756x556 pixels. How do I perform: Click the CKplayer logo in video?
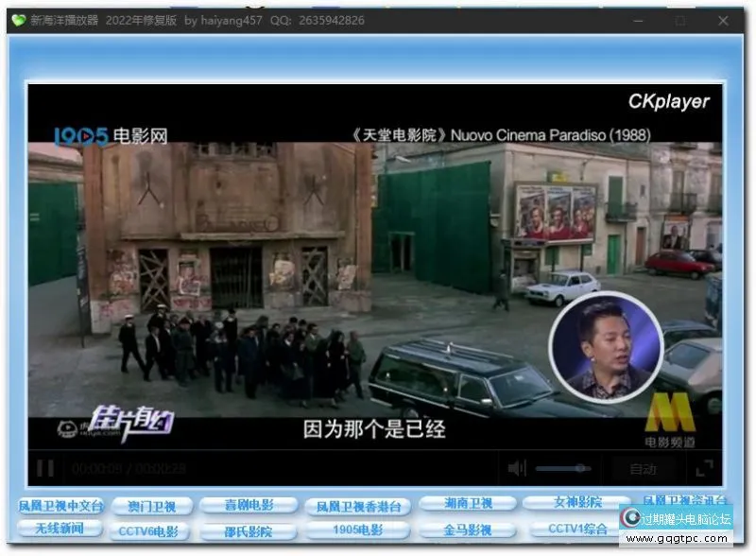668,101
